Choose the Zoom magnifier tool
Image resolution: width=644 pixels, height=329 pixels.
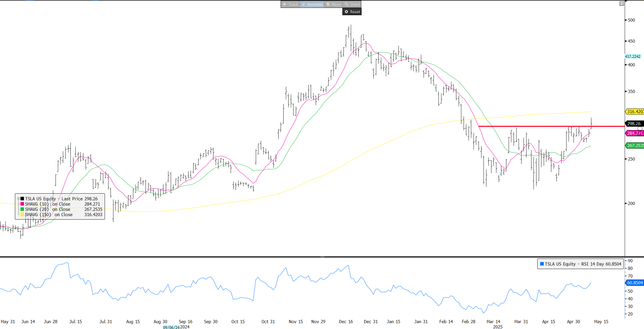[352, 4]
